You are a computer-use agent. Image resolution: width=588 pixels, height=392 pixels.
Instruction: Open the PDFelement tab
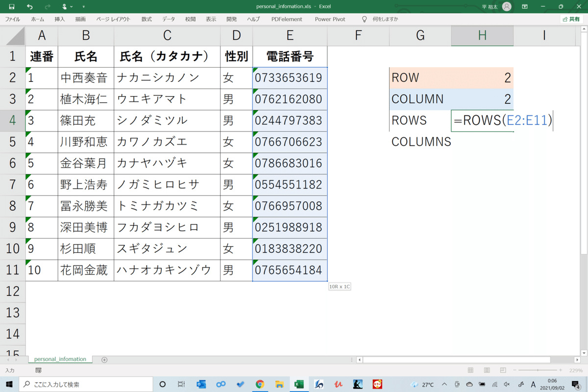click(x=287, y=19)
